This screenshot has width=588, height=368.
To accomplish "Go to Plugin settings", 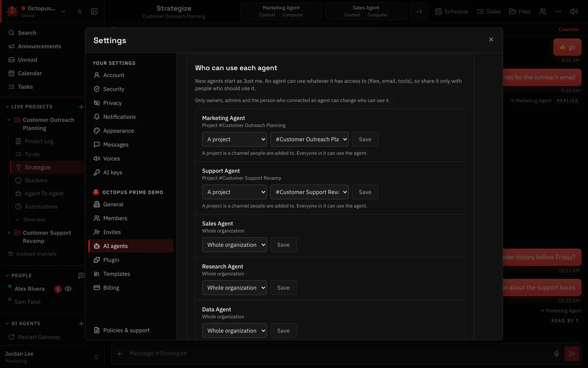I will [x=130, y=260].
